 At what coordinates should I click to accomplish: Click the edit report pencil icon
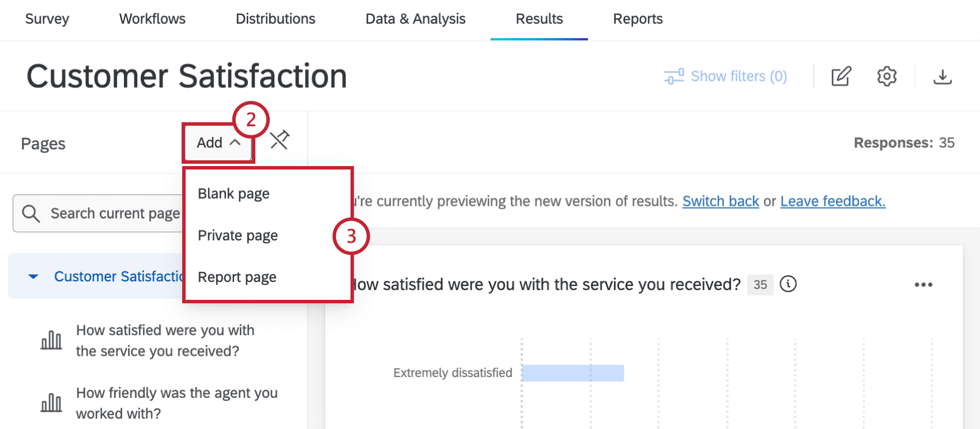click(x=841, y=76)
